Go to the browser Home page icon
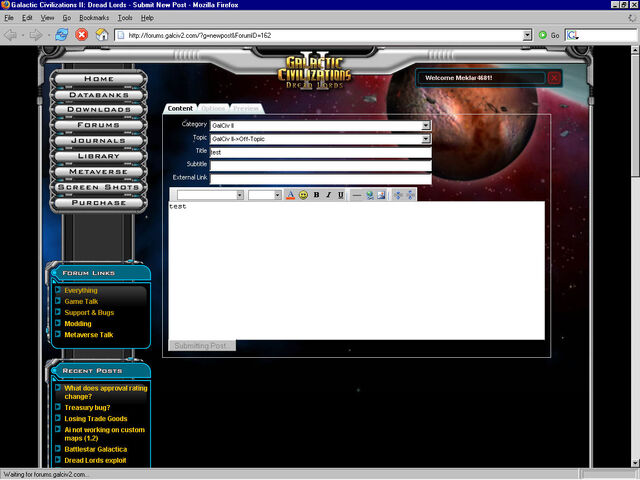 [x=102, y=35]
